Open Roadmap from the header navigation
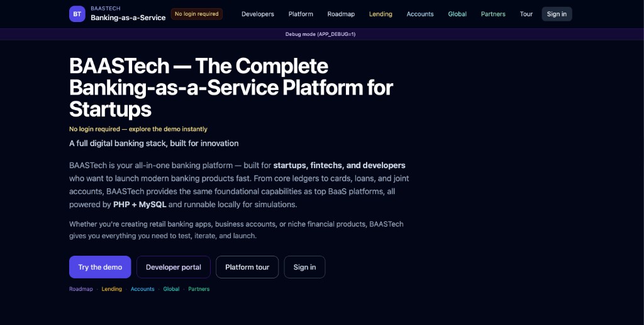Viewport: 644px width, 325px height. (x=341, y=14)
